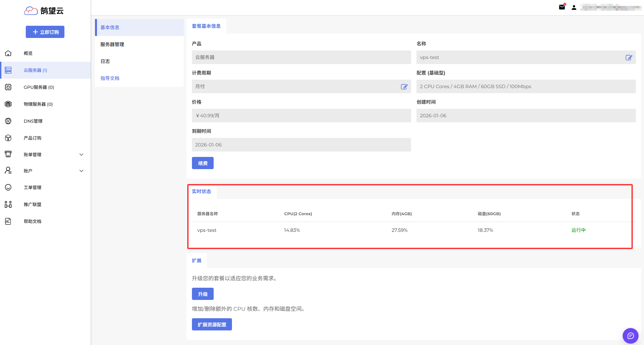Open the 指导文档 link
This screenshot has height=345, width=644.
coord(110,78)
